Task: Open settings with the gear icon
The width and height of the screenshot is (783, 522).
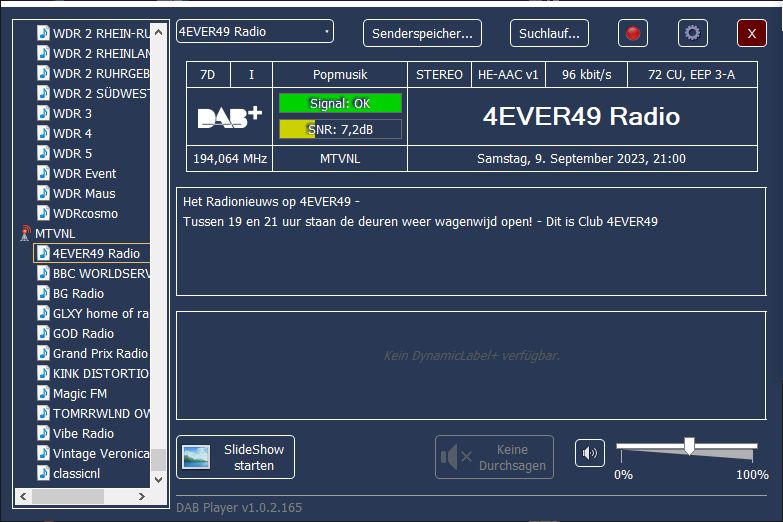Action: click(x=692, y=33)
